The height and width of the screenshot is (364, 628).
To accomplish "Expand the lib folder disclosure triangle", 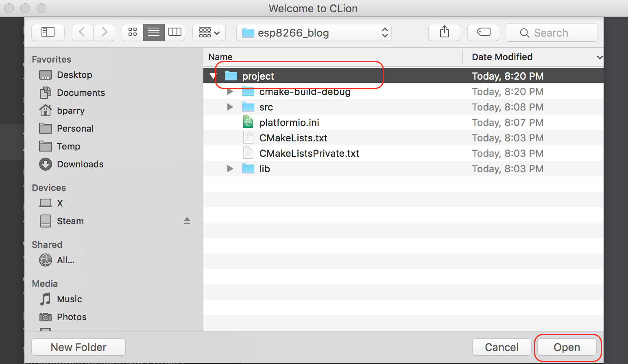I will tap(230, 169).
